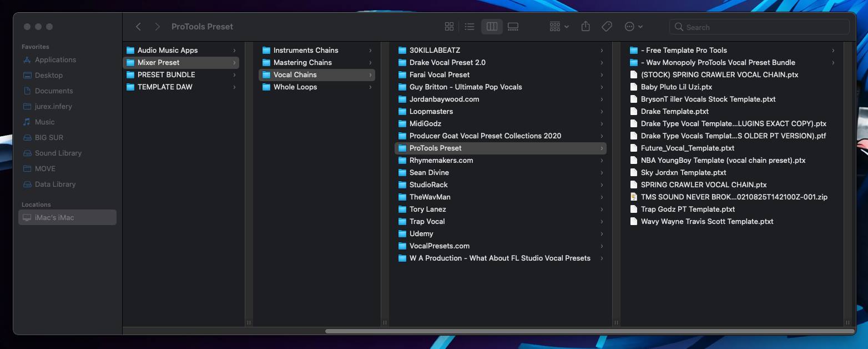868x349 pixels.
Task: Expand Udemy folder chevron
Action: [x=602, y=233]
